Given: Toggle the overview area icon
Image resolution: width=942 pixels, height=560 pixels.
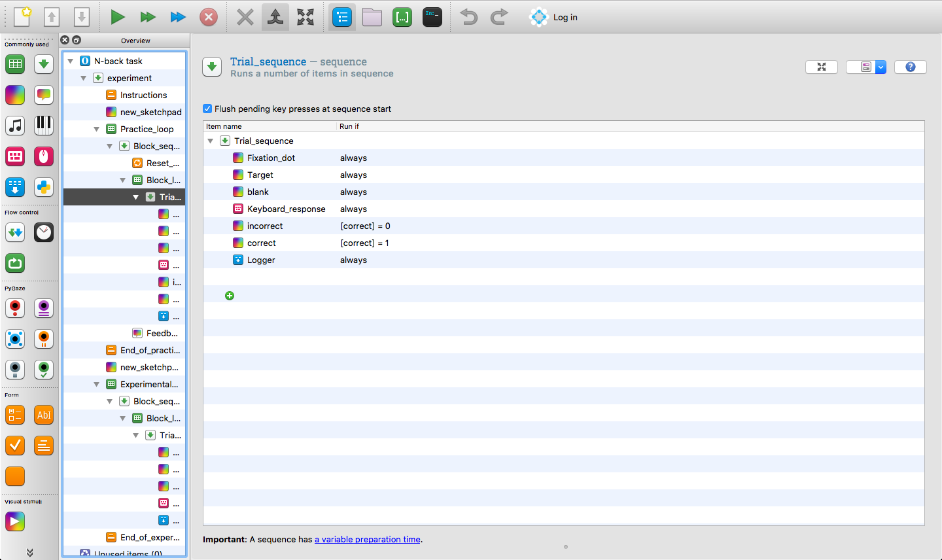Looking at the screenshot, I should click(x=342, y=17).
